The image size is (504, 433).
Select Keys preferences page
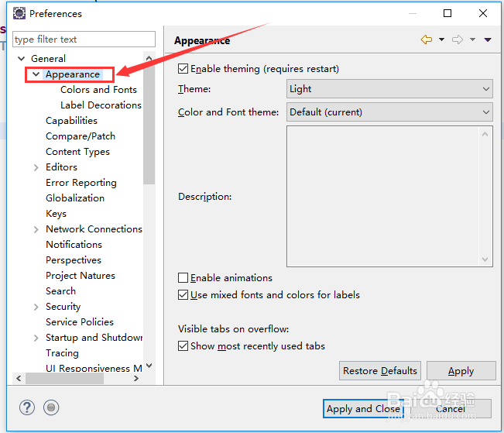56,214
